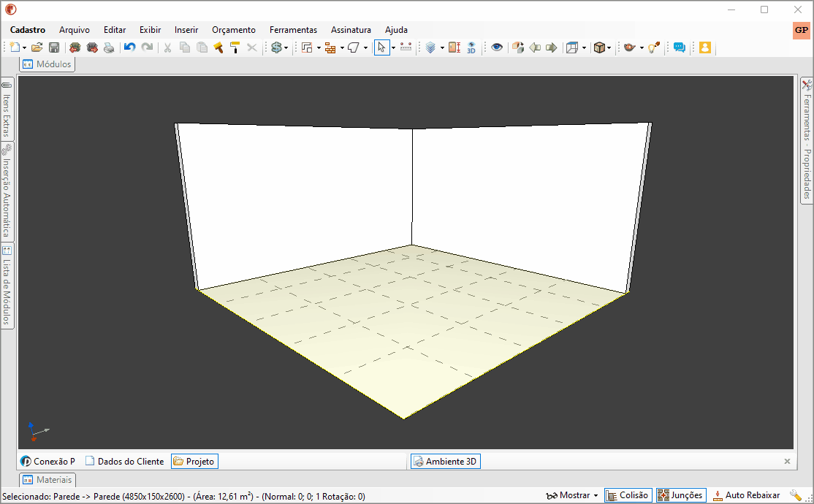Select the Ambiente 3D tab

[x=446, y=462]
